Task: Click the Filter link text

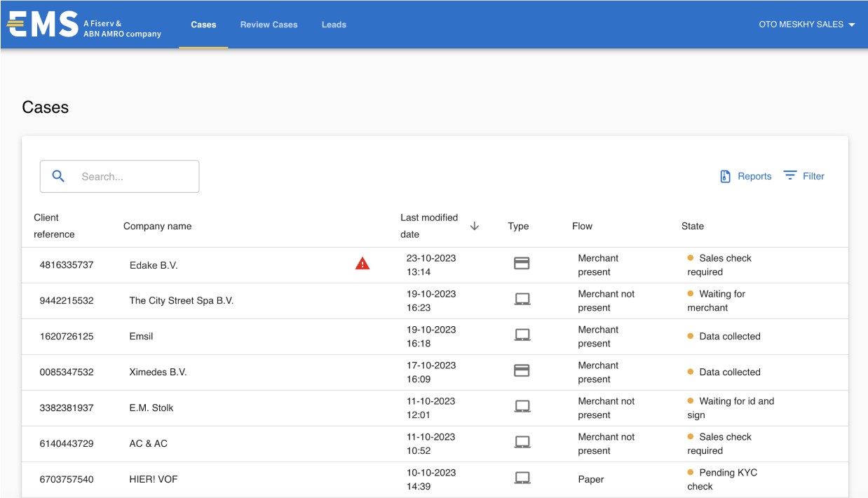Action: [813, 175]
